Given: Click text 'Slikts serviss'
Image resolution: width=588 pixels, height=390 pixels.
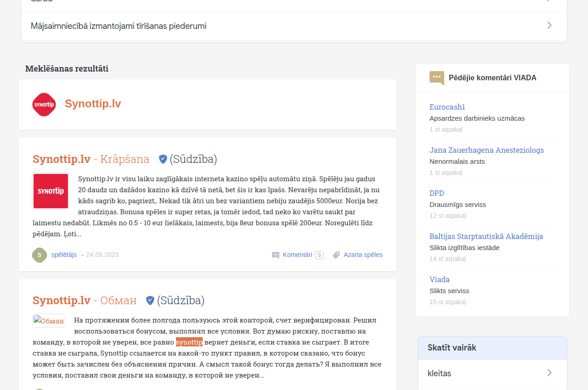Looking at the screenshot, I should (x=449, y=291).
